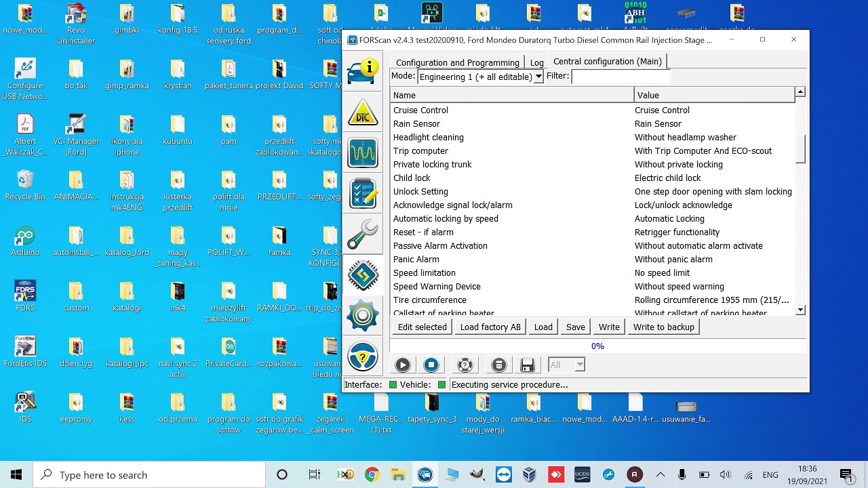The height and width of the screenshot is (488, 868).
Task: Click the Name column header
Action: coord(513,95)
